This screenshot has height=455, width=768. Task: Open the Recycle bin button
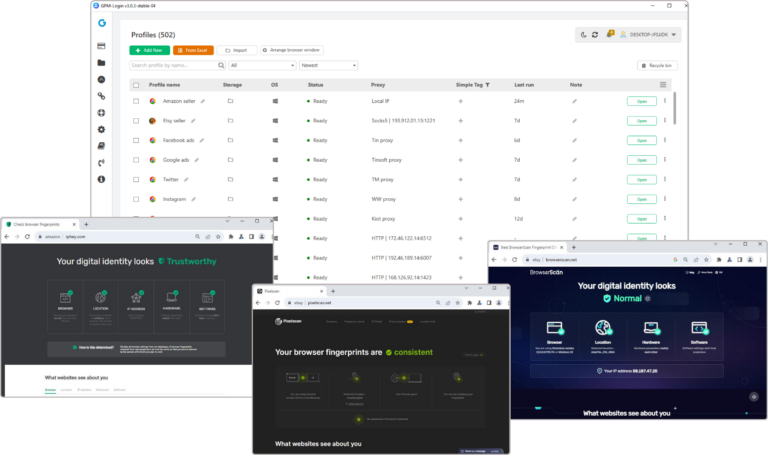point(657,65)
